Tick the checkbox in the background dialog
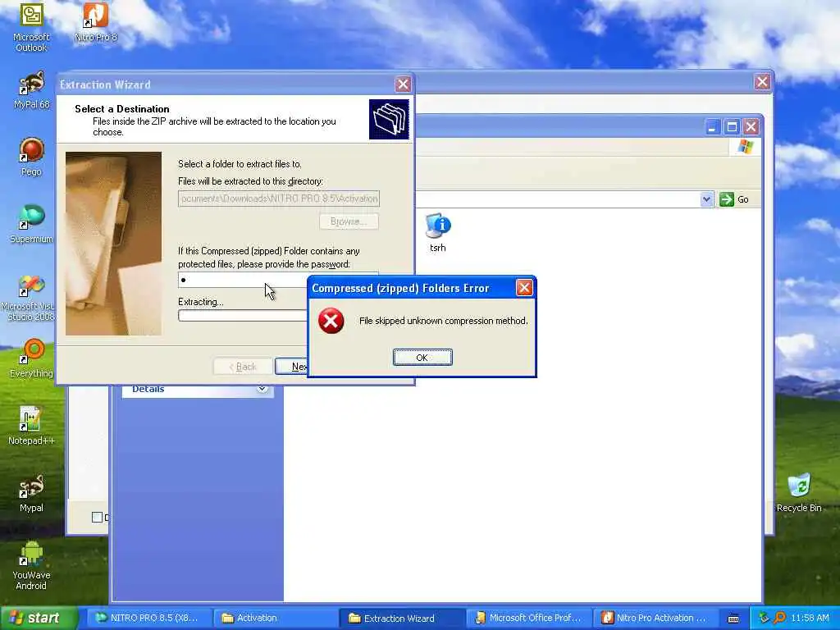840x630 pixels. pos(97,517)
